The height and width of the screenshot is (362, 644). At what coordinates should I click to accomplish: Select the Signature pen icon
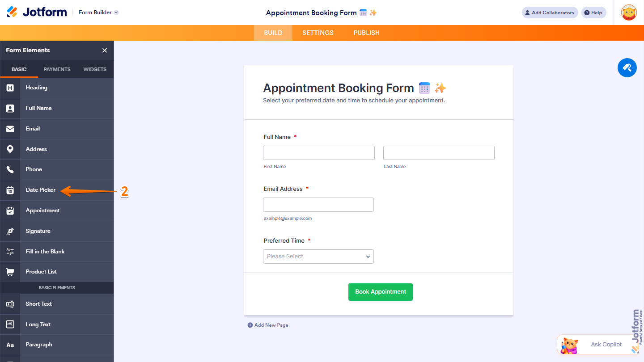coord(10,231)
